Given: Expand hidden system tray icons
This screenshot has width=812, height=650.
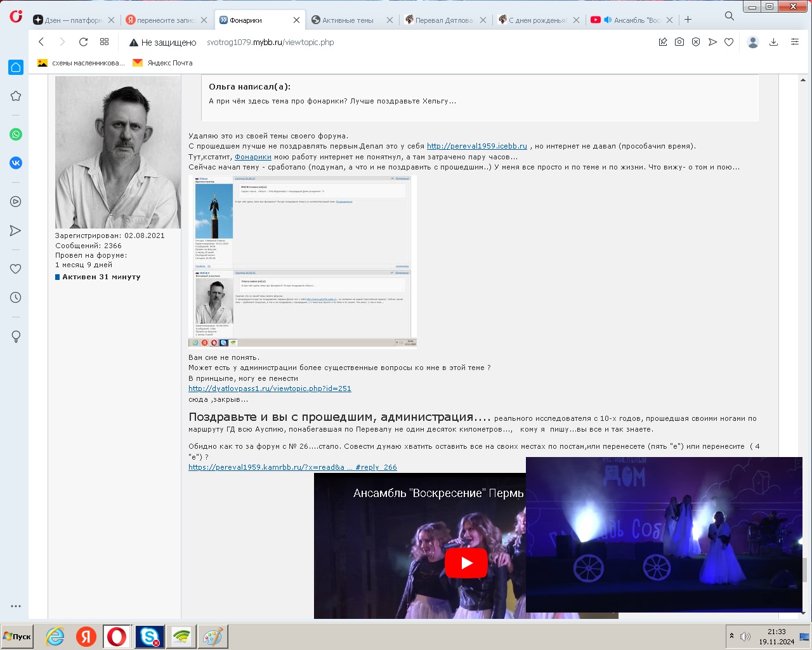Looking at the screenshot, I should pyautogui.click(x=731, y=636).
